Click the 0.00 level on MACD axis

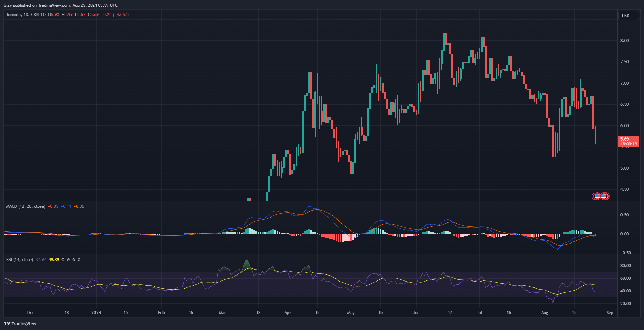624,234
